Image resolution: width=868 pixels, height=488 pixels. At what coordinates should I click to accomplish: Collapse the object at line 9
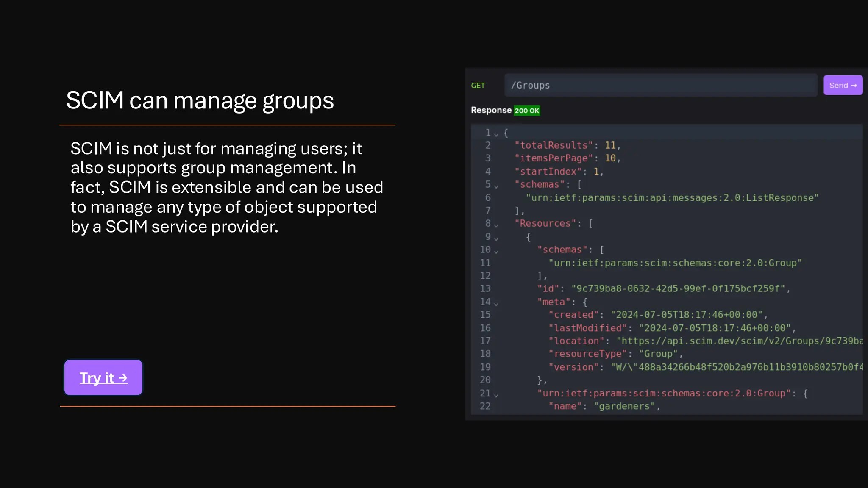pos(496,238)
